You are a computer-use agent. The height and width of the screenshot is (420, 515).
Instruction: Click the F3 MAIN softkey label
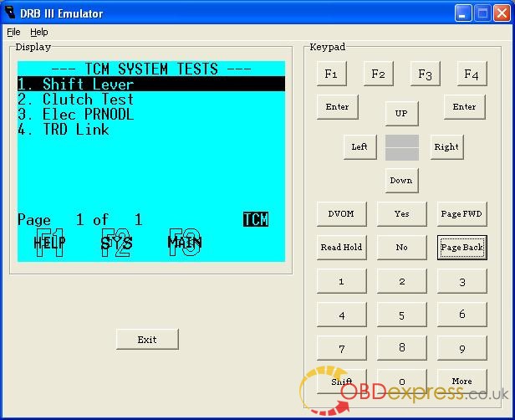(x=185, y=243)
